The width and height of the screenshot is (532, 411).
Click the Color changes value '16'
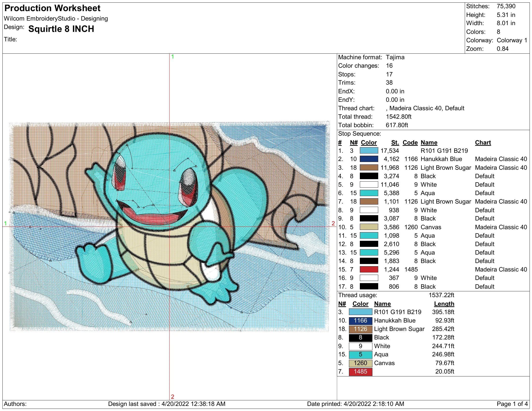[389, 66]
